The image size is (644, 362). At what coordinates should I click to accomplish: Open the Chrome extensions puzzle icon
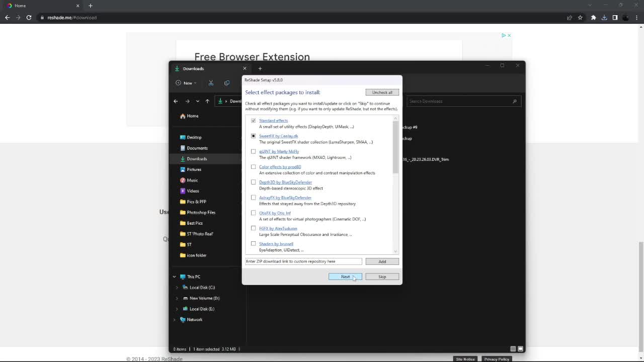point(593,18)
